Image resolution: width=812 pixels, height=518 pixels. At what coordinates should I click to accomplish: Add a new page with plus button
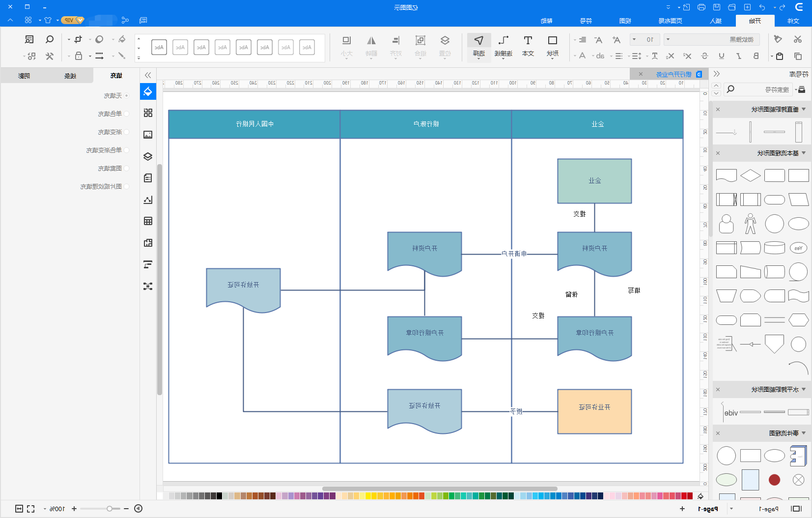pos(682,509)
